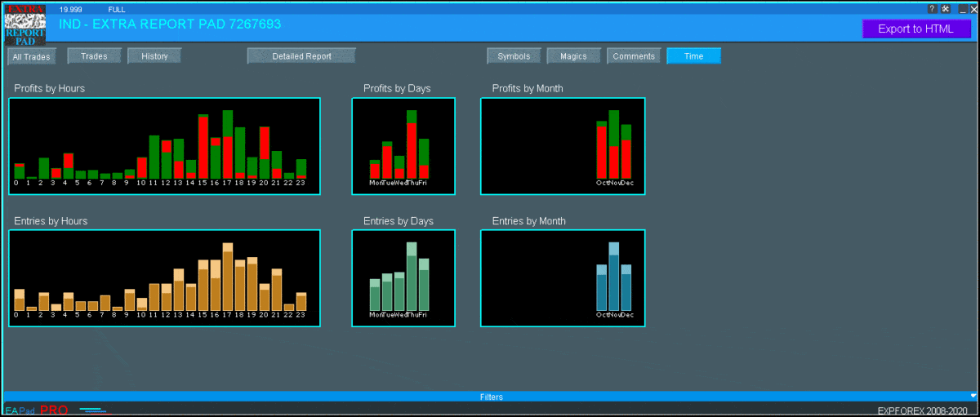Click the Export to HTML button
This screenshot has height=417, width=980.
pos(915,29)
